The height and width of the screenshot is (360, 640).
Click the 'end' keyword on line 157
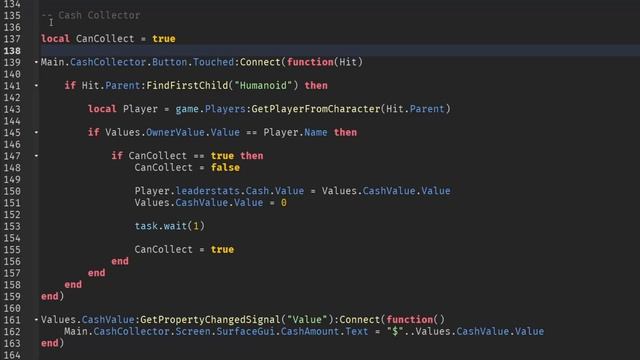(96, 273)
